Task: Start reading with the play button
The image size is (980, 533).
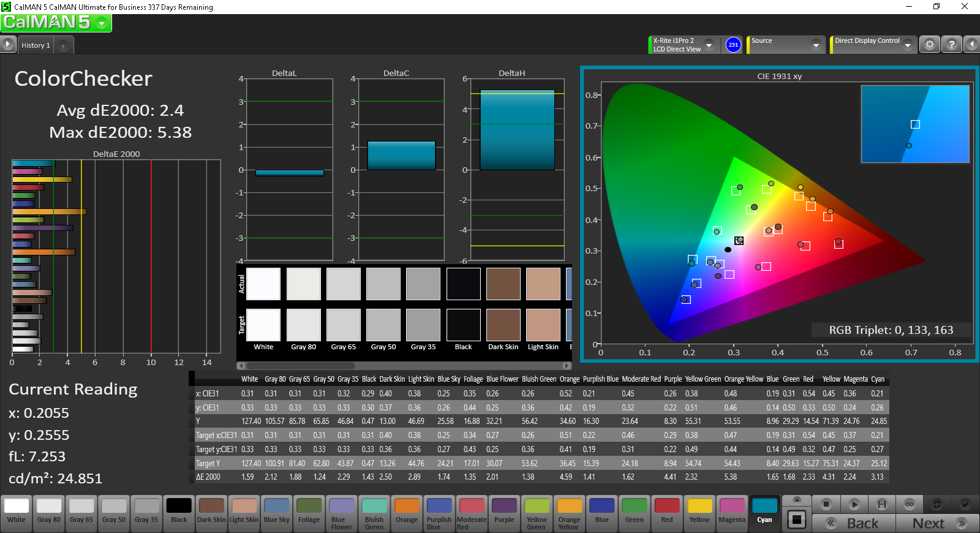Action: [x=854, y=504]
